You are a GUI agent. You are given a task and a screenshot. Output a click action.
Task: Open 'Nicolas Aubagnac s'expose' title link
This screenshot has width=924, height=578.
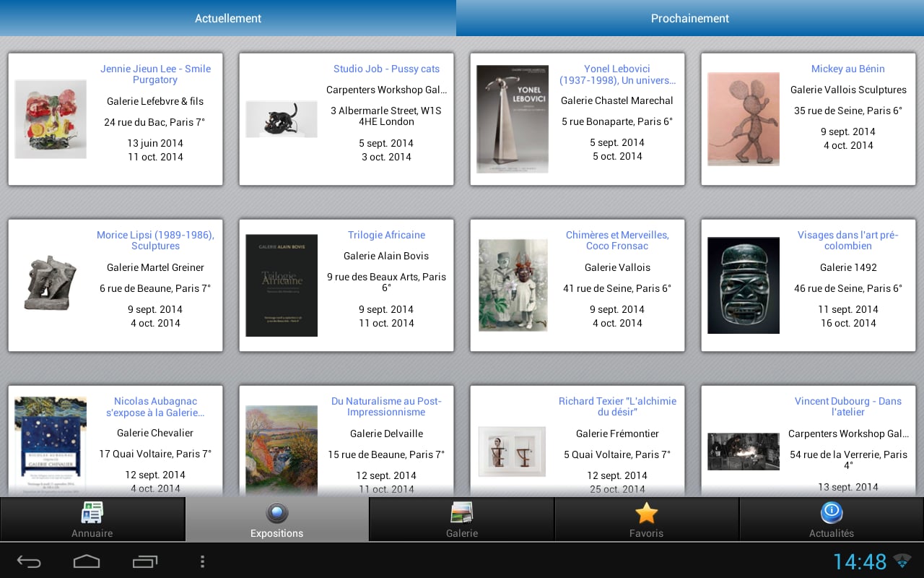click(x=155, y=407)
